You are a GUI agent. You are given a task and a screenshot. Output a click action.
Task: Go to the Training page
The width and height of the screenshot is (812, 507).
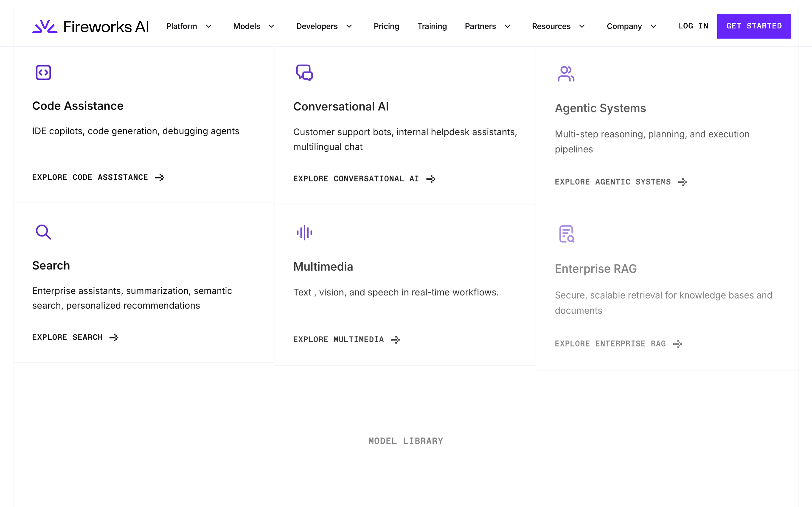[x=432, y=26]
